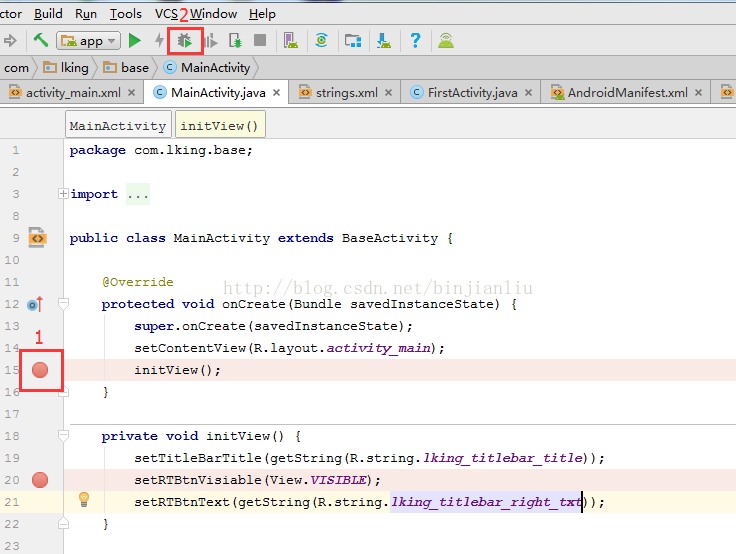
Task: Click the overrides method gutter icon line 12
Action: pos(35,305)
